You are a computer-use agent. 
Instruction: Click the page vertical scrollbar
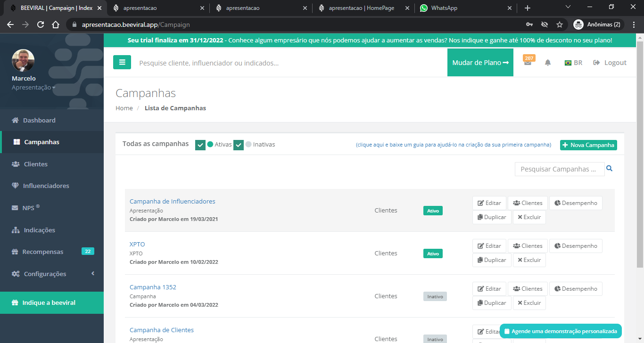[x=640, y=155]
